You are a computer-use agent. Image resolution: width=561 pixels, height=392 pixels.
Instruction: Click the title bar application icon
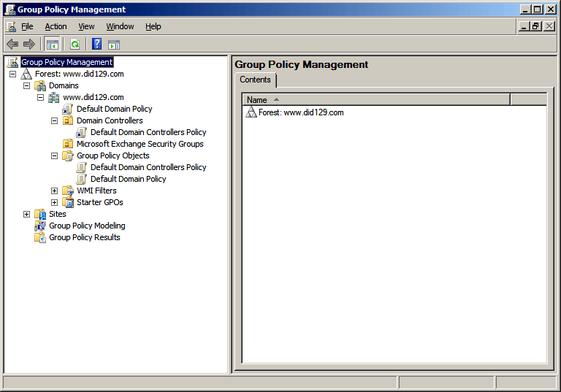(10, 9)
